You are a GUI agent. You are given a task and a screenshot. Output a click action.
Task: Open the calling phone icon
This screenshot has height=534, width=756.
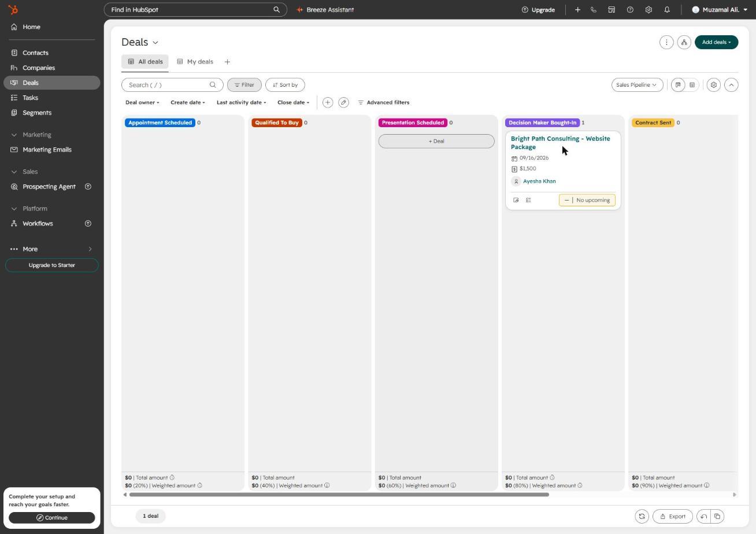click(594, 10)
